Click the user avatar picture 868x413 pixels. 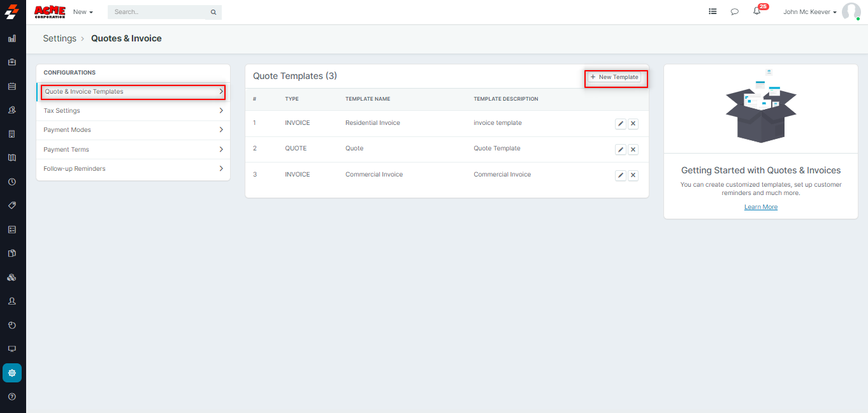(x=851, y=11)
